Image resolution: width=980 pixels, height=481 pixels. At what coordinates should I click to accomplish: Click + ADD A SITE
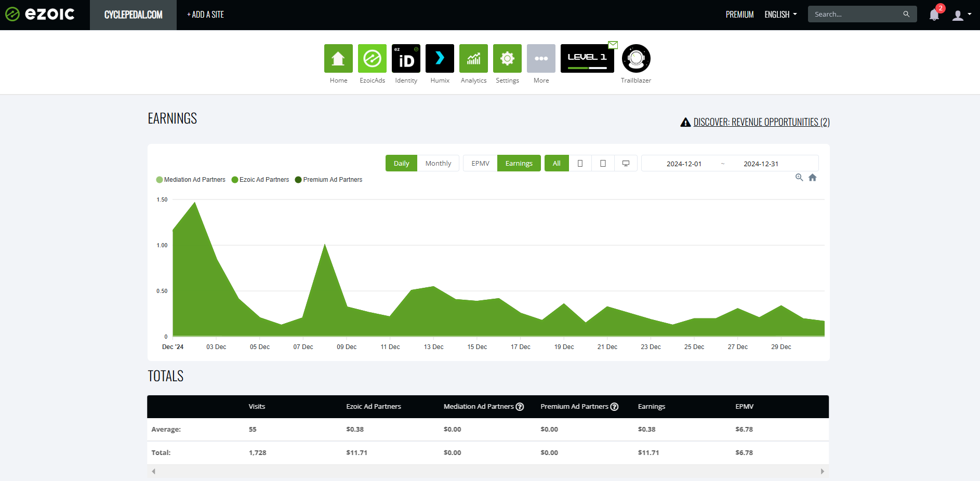(205, 15)
